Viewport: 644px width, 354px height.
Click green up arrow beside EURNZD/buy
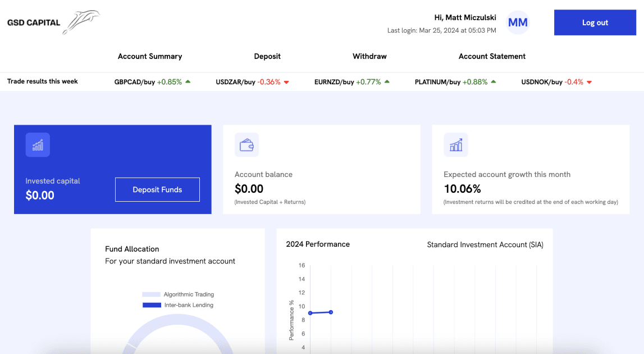[x=387, y=81]
